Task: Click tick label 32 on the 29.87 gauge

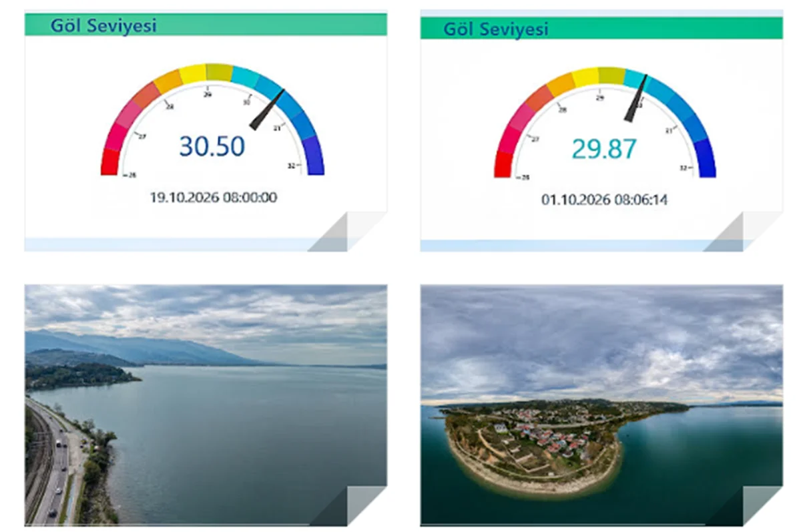Action: pyautogui.click(x=684, y=168)
